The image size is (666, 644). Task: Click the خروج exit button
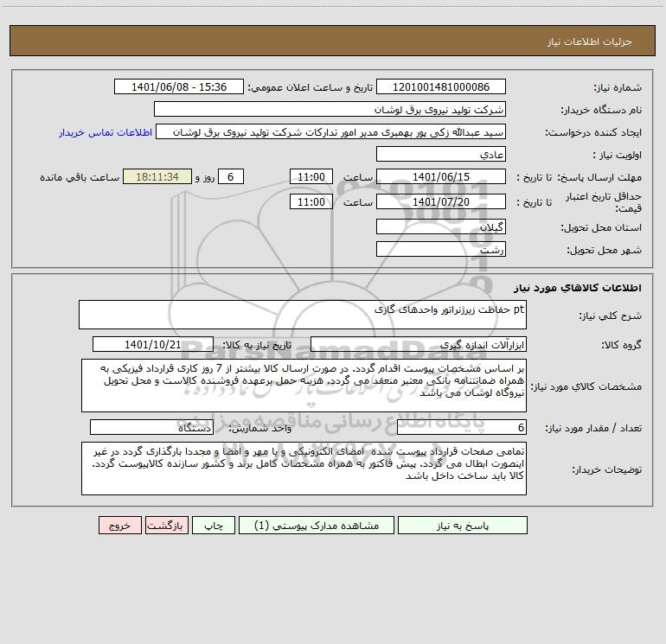pos(119,525)
